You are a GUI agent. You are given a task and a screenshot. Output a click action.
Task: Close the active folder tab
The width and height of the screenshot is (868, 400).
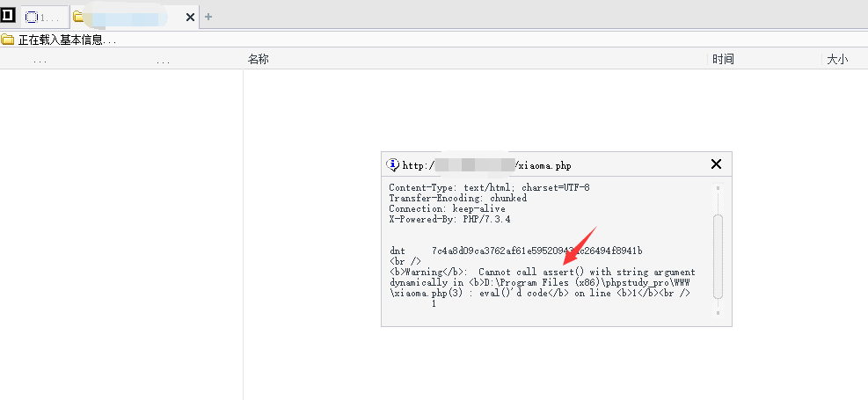pyautogui.click(x=190, y=18)
